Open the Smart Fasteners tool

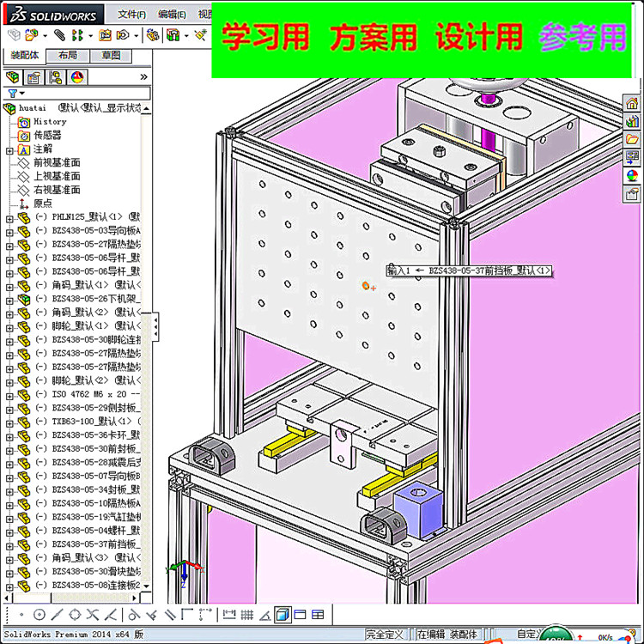click(105, 35)
